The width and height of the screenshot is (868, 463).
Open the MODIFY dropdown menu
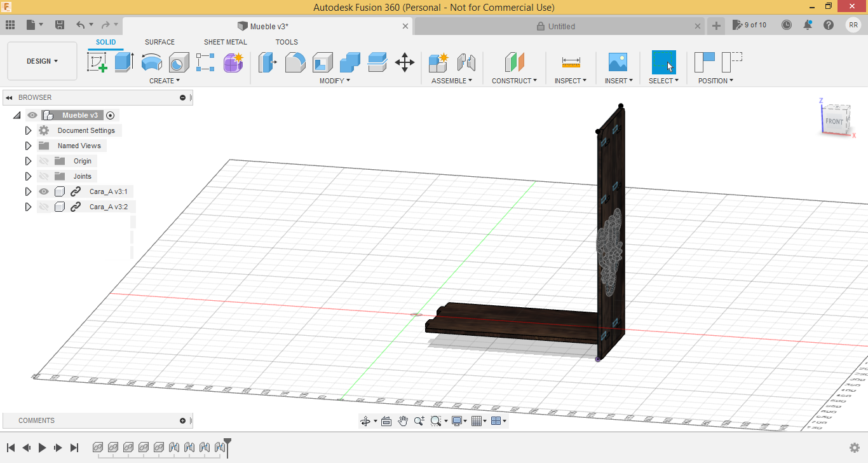click(x=335, y=81)
